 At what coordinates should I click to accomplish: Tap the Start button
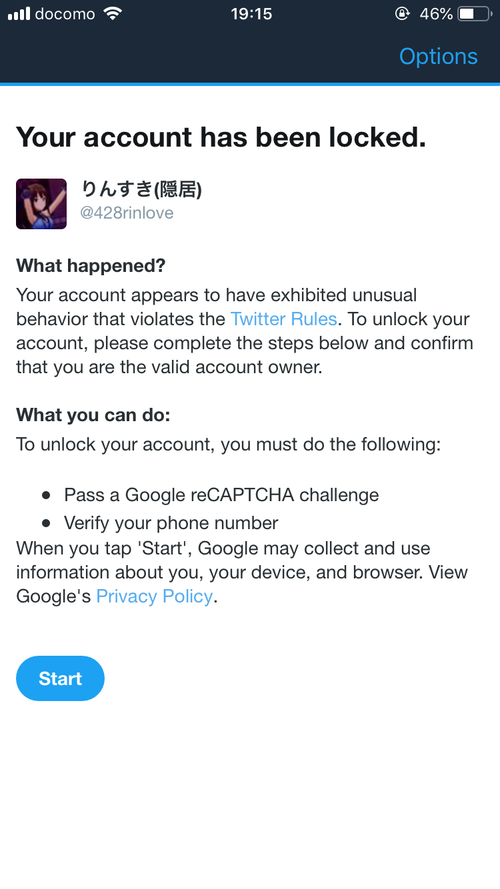[60, 679]
